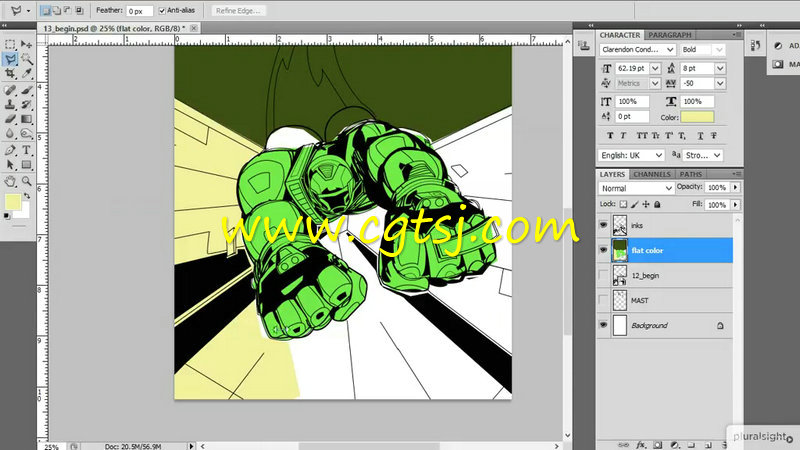Toggle lock transparent pixels

[x=623, y=204]
